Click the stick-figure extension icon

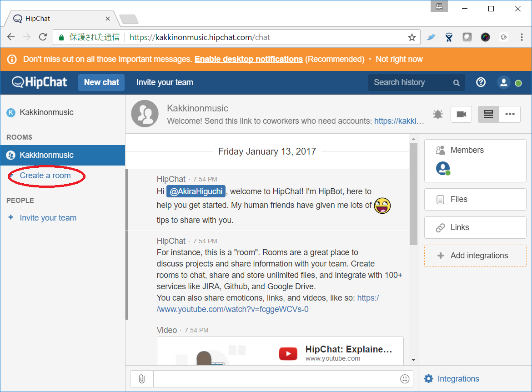coord(449,37)
